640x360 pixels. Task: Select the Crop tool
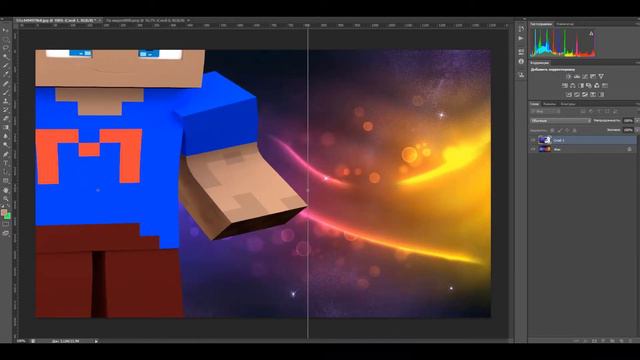pyautogui.click(x=6, y=65)
